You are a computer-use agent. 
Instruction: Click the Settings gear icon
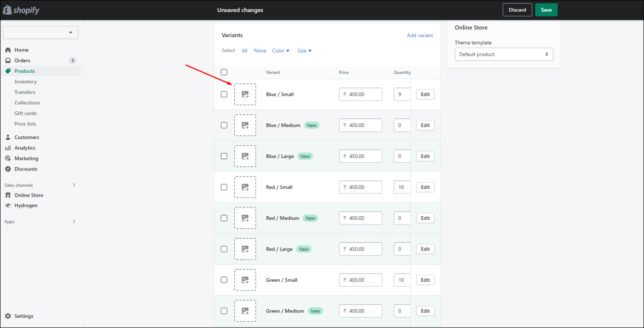pos(8,316)
